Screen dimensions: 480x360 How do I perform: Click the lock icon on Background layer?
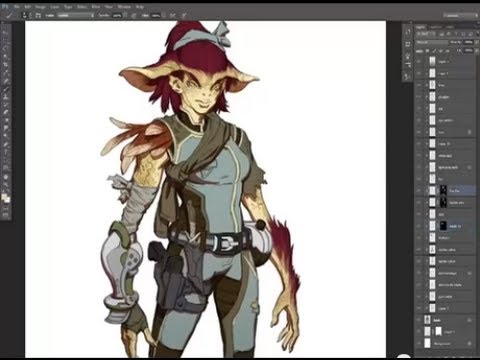(469, 343)
